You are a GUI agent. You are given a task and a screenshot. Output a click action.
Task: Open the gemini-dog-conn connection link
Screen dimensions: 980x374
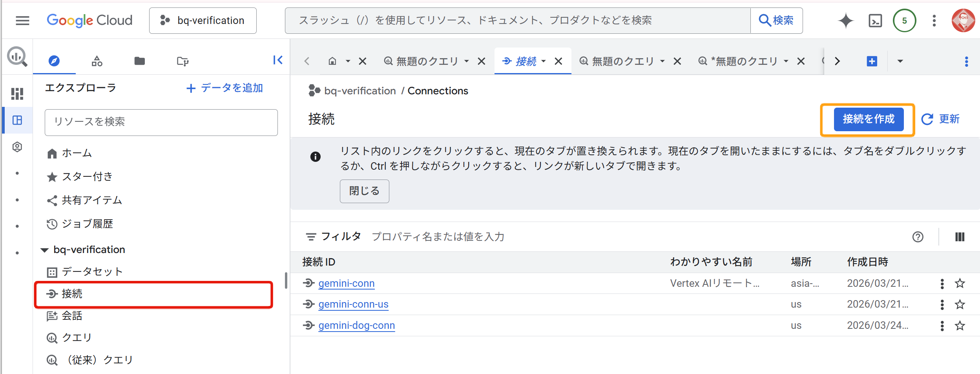357,326
